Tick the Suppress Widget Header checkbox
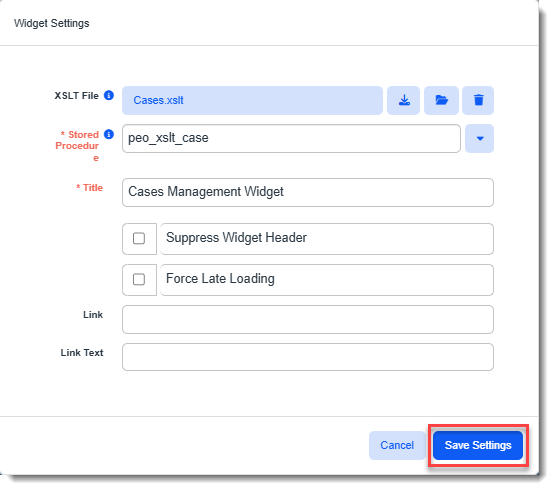 pos(139,238)
